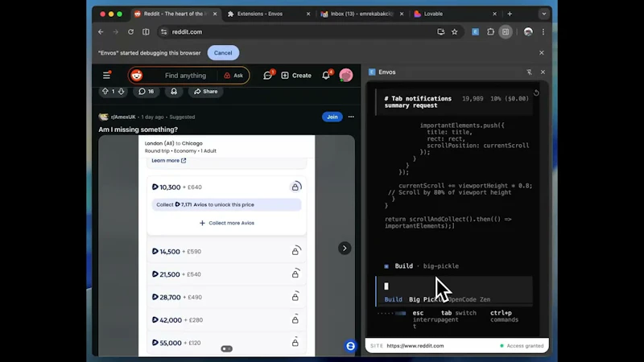
Task: Toggle the side panel toolbar button
Action: [x=506, y=31]
